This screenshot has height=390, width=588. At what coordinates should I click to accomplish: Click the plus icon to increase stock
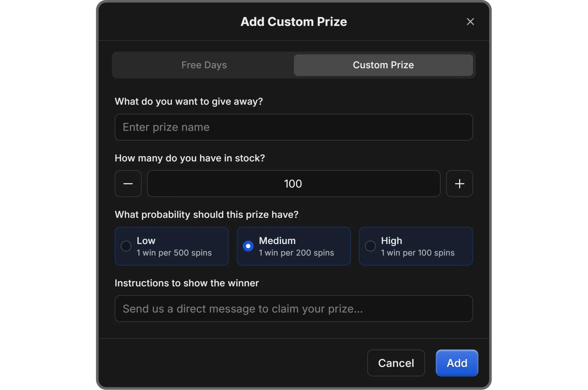pyautogui.click(x=460, y=184)
